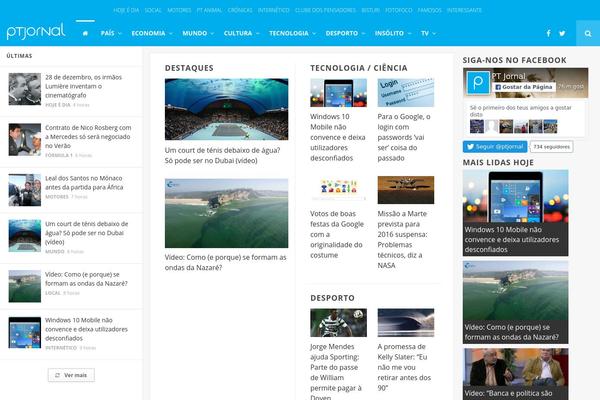This screenshot has height=400, width=600.
Task: Click the 734 seguidores counter
Action: click(x=551, y=147)
